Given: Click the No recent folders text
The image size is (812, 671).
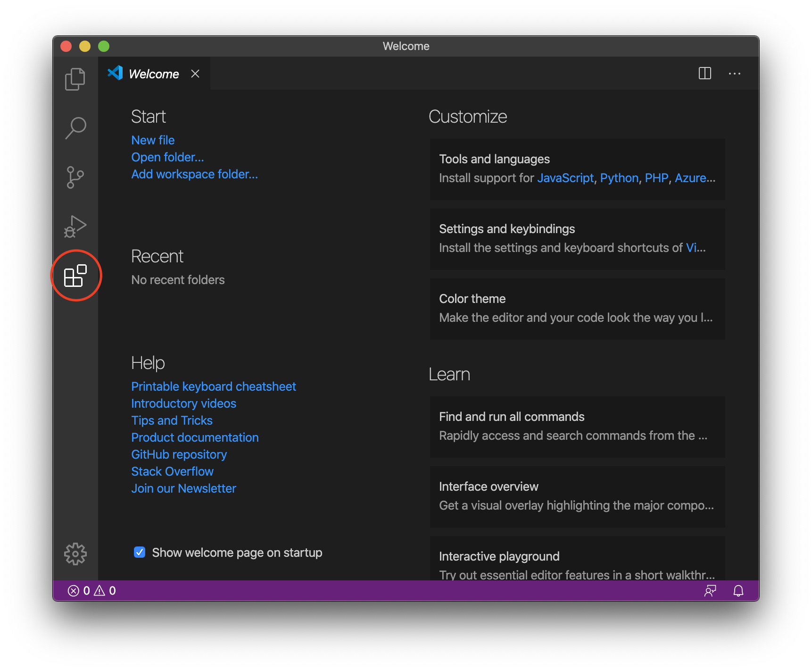Looking at the screenshot, I should pyautogui.click(x=178, y=280).
